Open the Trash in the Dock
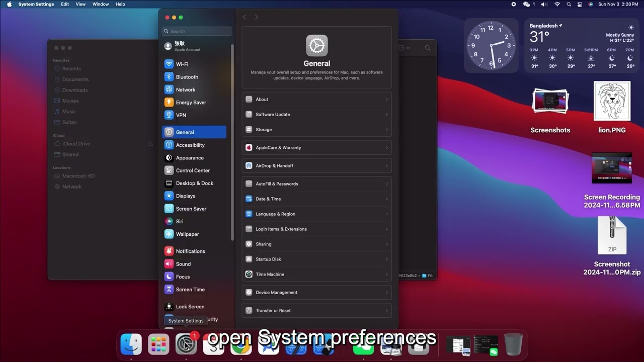The image size is (644, 362). (513, 344)
